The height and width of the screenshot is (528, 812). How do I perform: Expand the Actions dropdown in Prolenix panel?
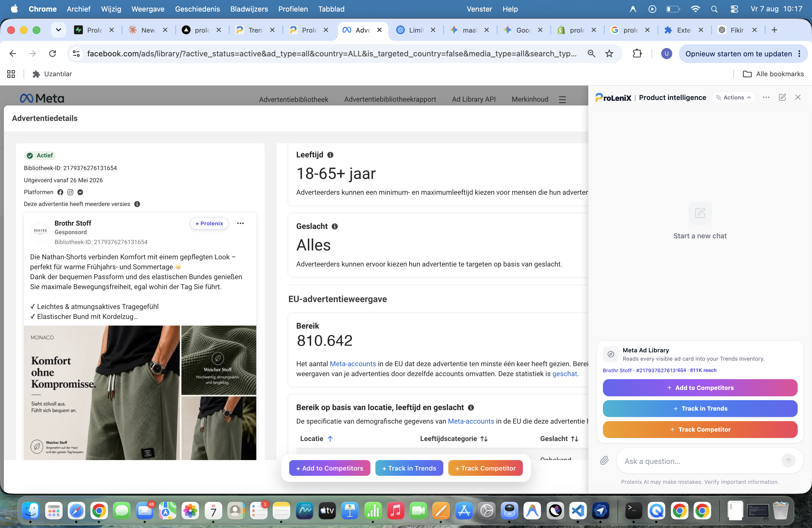[x=734, y=97]
